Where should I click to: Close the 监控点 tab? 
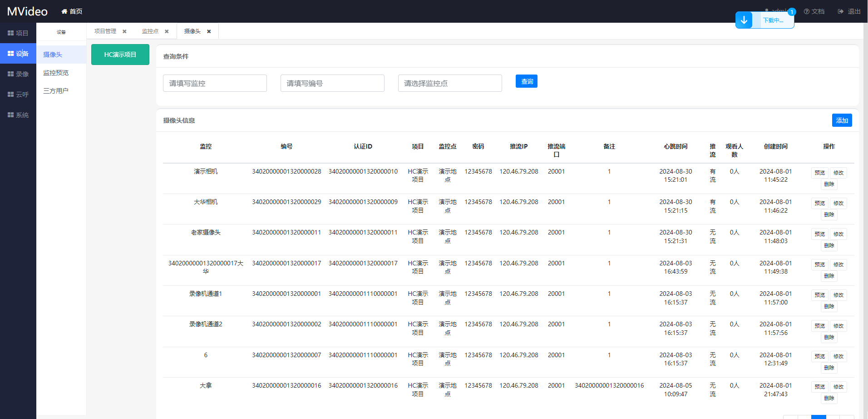(167, 31)
